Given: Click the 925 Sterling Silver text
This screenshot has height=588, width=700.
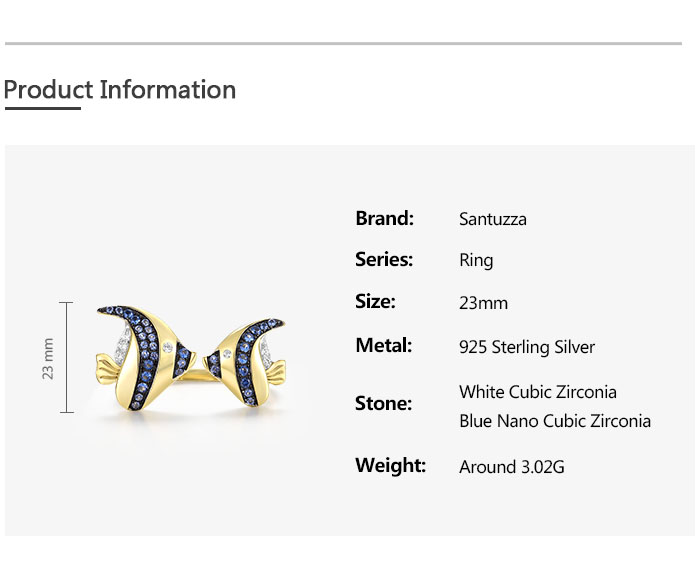Looking at the screenshot, I should coord(526,347).
